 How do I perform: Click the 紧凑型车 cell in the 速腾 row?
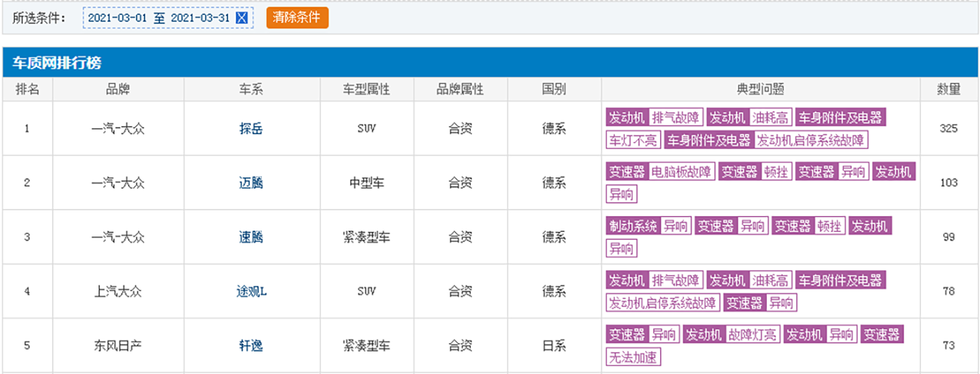click(x=367, y=237)
